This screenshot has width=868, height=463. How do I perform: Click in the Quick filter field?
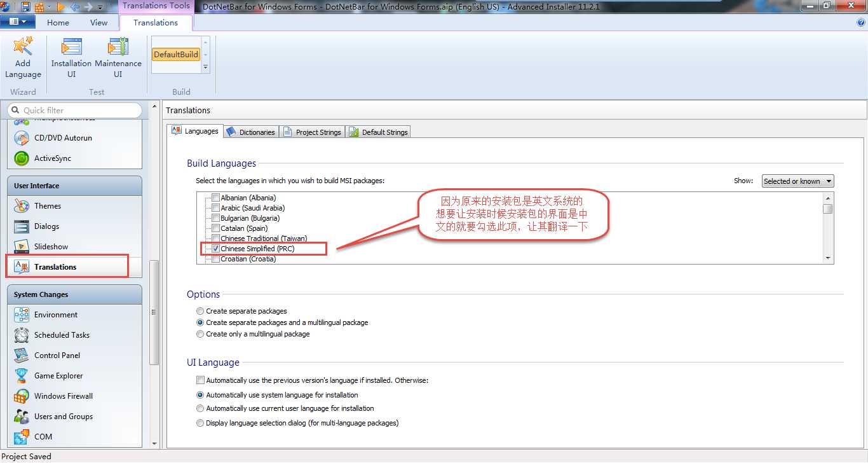point(74,110)
